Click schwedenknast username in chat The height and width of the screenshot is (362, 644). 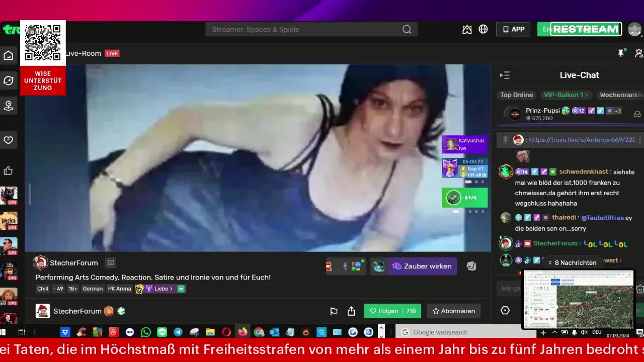(x=584, y=171)
